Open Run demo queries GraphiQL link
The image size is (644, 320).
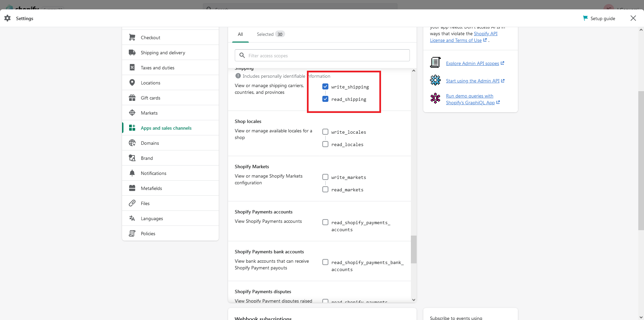coord(473,99)
